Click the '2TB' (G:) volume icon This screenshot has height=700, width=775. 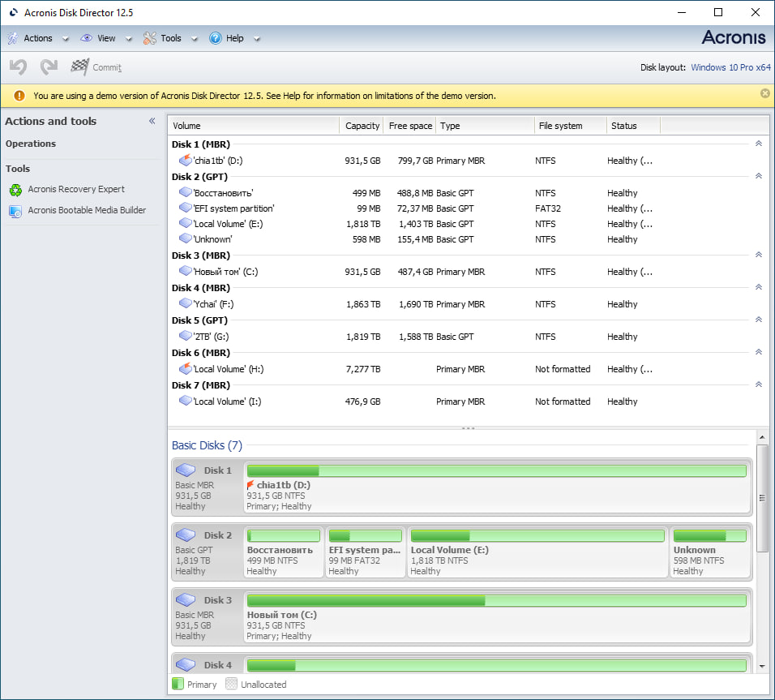click(186, 336)
